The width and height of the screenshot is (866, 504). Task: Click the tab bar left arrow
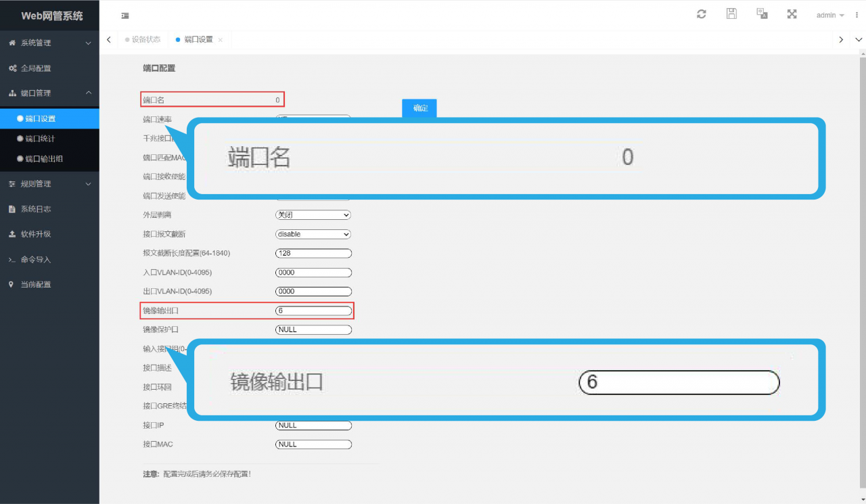(109, 40)
